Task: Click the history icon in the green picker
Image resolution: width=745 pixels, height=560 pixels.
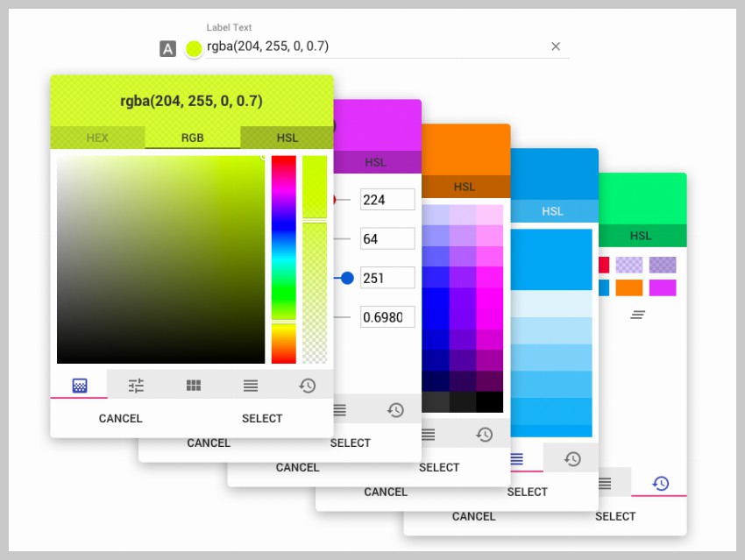Action: [x=660, y=483]
